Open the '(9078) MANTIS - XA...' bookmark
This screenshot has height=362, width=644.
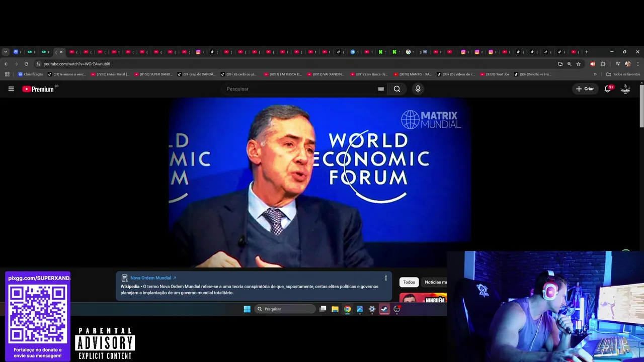coord(413,74)
